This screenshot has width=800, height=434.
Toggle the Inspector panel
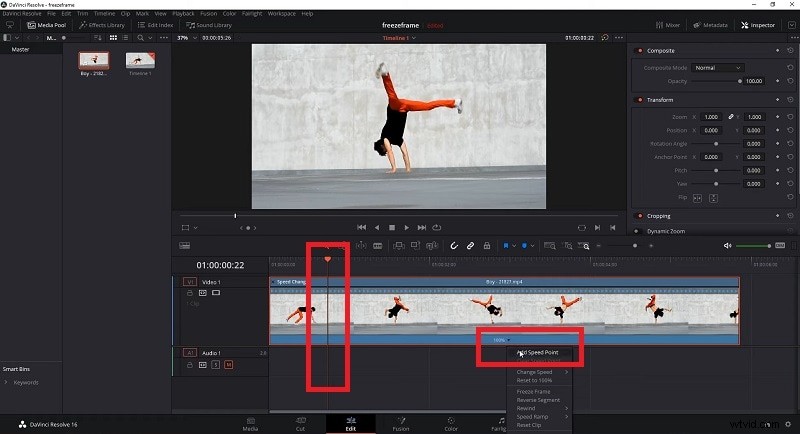point(758,25)
